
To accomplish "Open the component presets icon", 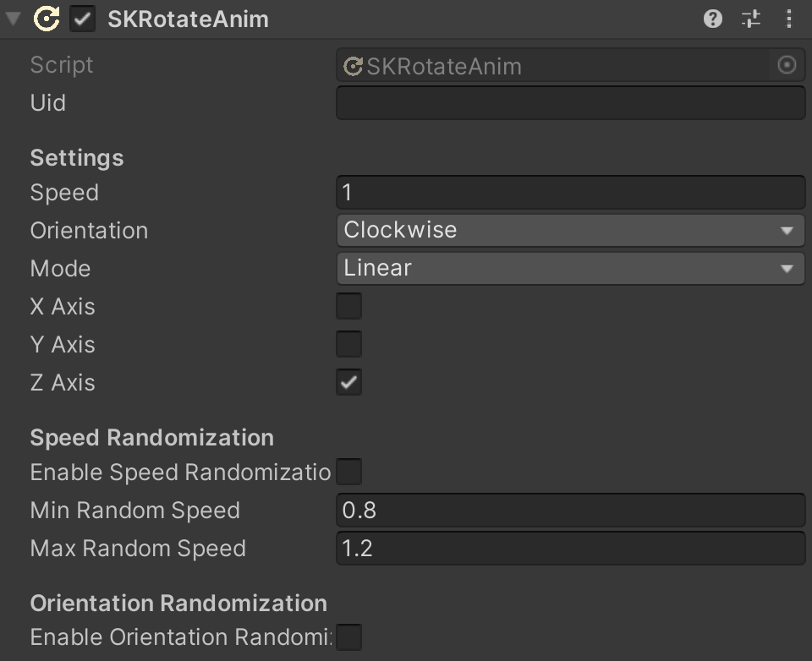I will (751, 19).
